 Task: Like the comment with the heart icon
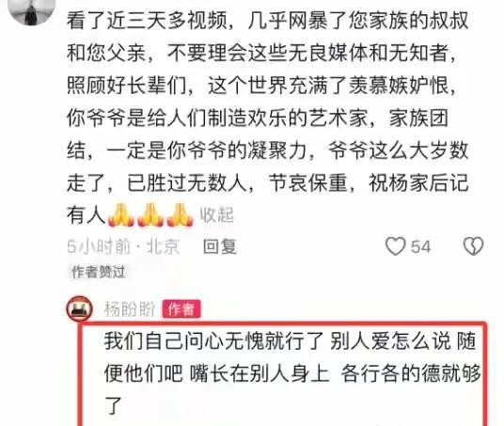pos(395,246)
